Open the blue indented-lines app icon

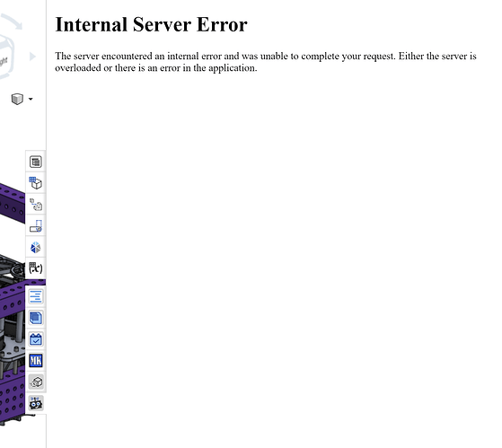36,296
